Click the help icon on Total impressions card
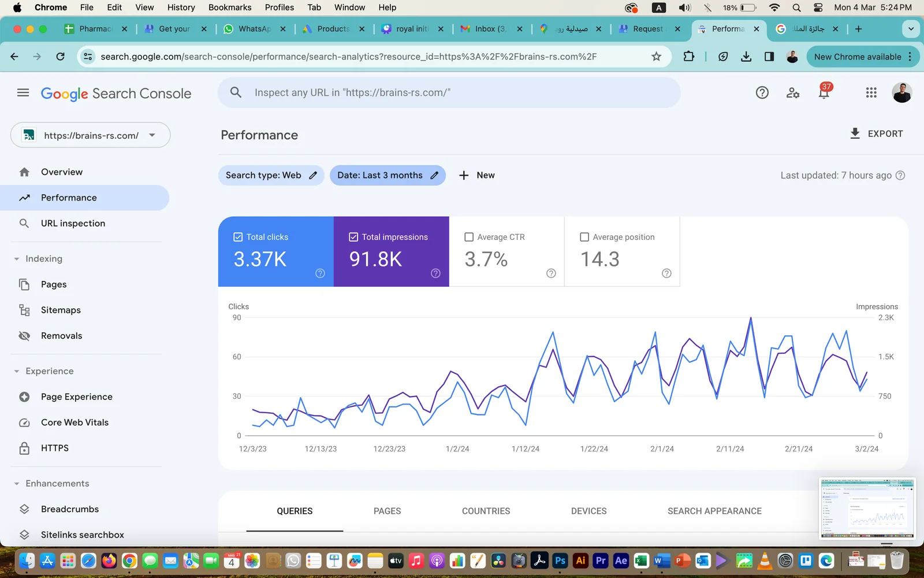 click(435, 273)
